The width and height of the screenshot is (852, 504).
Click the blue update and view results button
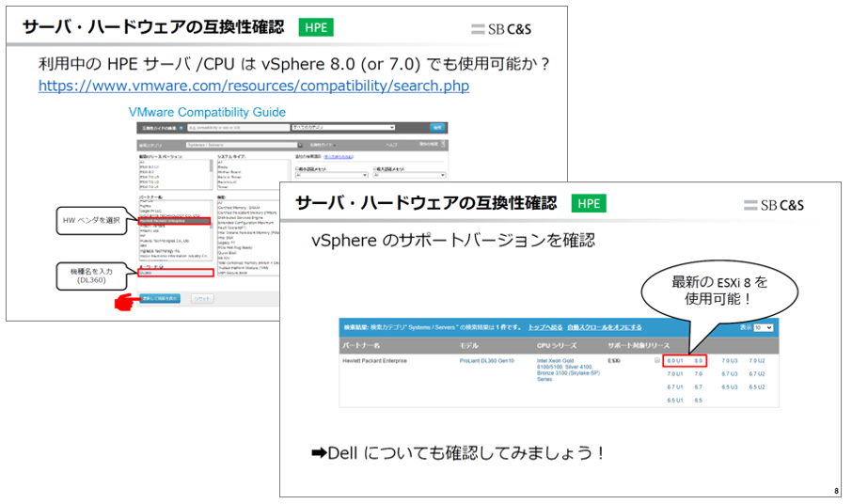(x=160, y=299)
